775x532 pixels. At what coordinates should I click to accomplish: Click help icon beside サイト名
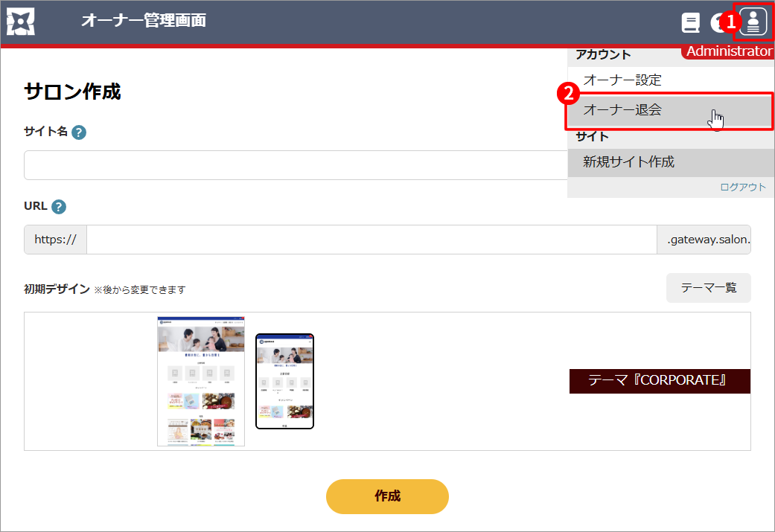point(79,132)
